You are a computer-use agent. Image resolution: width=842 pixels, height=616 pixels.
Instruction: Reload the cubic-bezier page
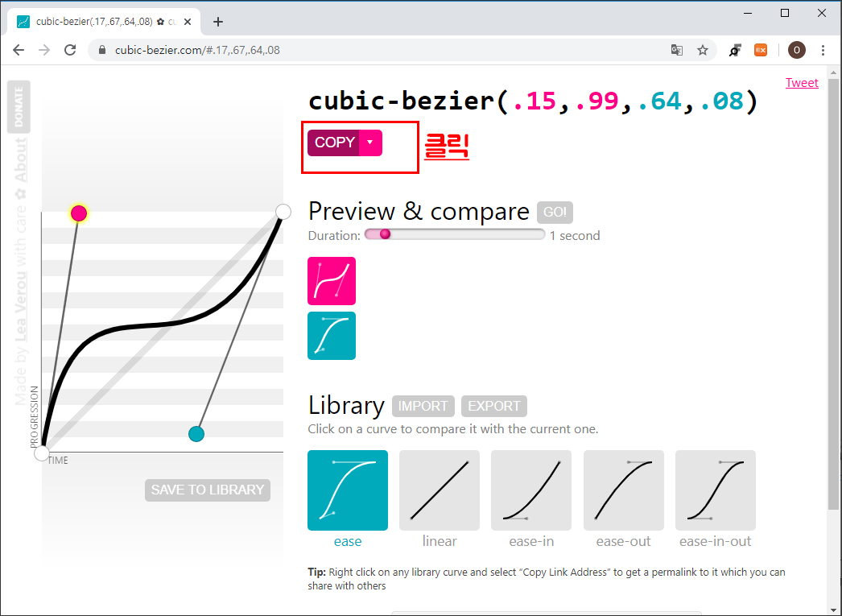pos(70,50)
